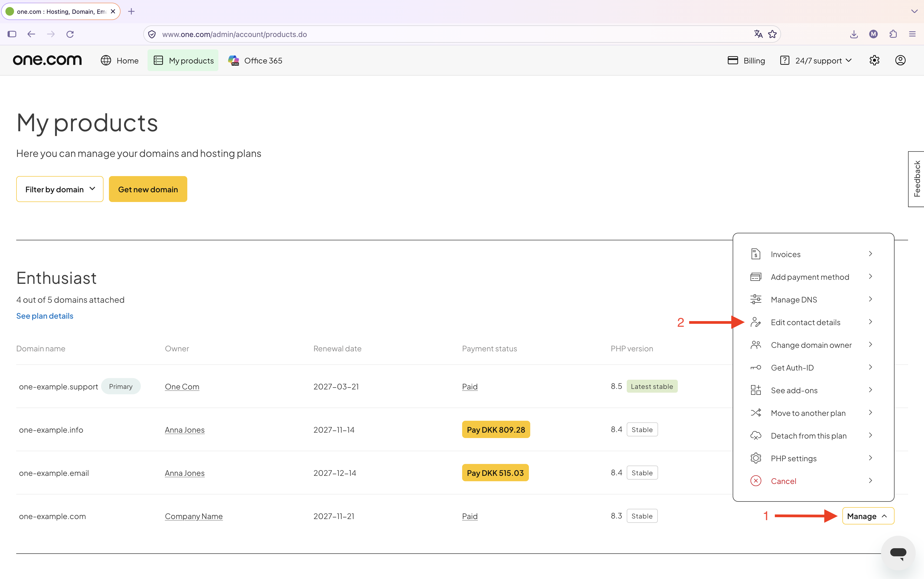Click Get new domain button
Screen dimensions: 924x579
pos(148,189)
